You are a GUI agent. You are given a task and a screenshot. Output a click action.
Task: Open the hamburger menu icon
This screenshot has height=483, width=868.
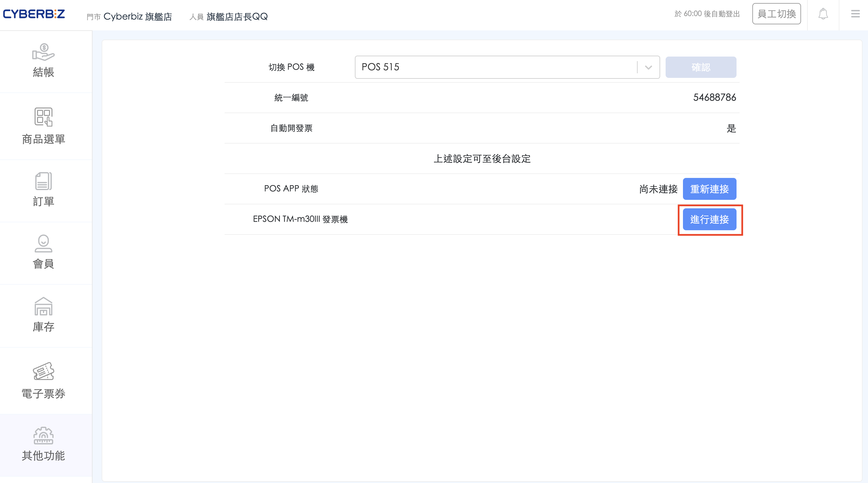click(x=855, y=14)
